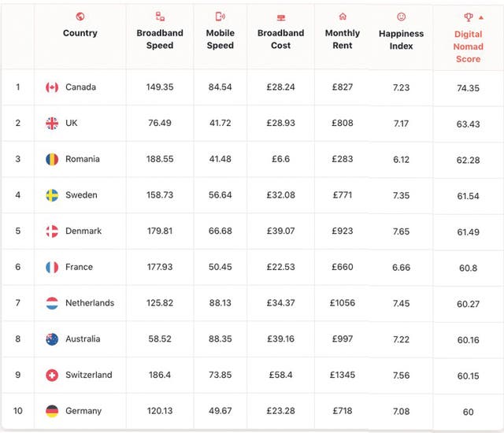The image size is (504, 433).
Task: Click the Denmark flag icon
Action: [52, 231]
